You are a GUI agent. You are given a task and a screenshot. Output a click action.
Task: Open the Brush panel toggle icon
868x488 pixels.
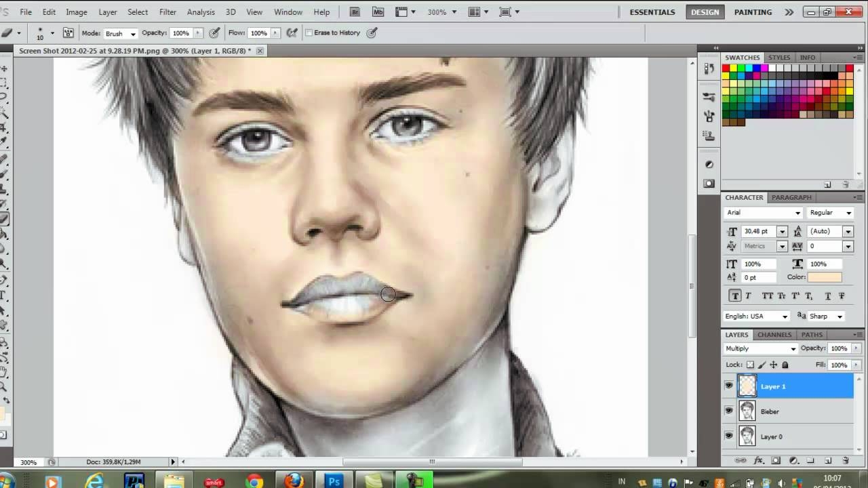[68, 33]
